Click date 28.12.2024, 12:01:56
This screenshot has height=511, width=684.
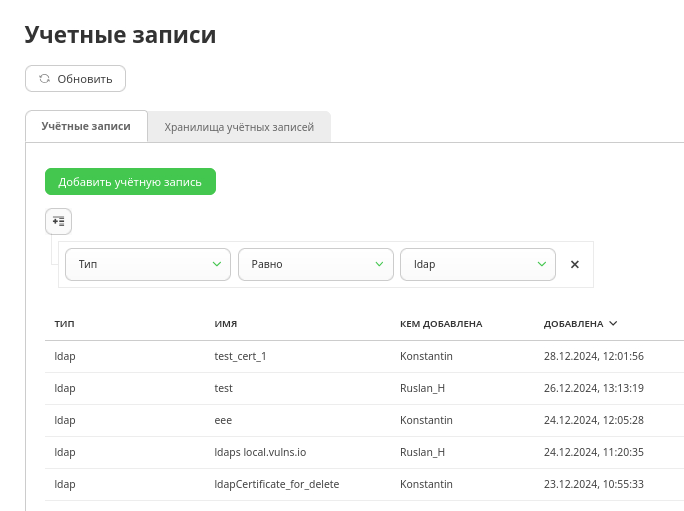pyautogui.click(x=594, y=356)
